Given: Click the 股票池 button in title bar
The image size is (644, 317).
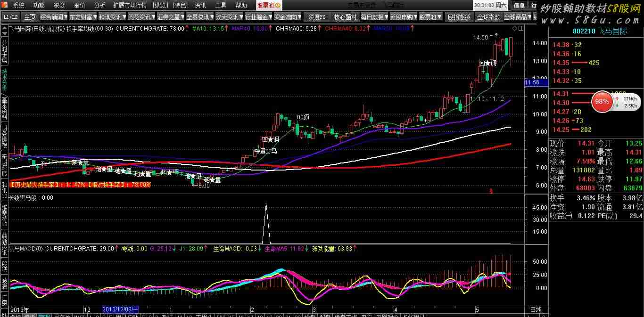Looking at the screenshot, I should [269, 5].
